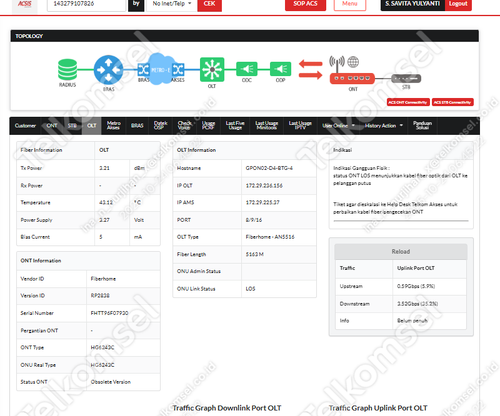
Task: Click the Tx Power value 2.21
Action: tap(104, 168)
